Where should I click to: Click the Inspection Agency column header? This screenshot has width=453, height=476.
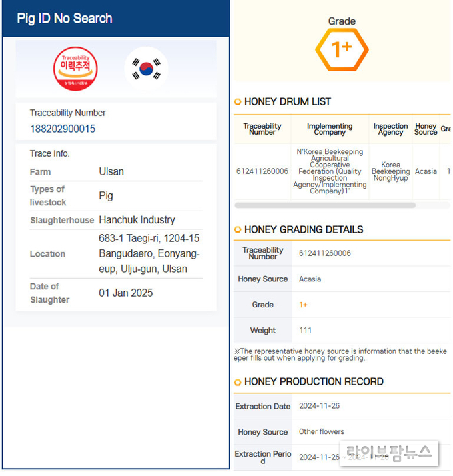click(x=390, y=129)
